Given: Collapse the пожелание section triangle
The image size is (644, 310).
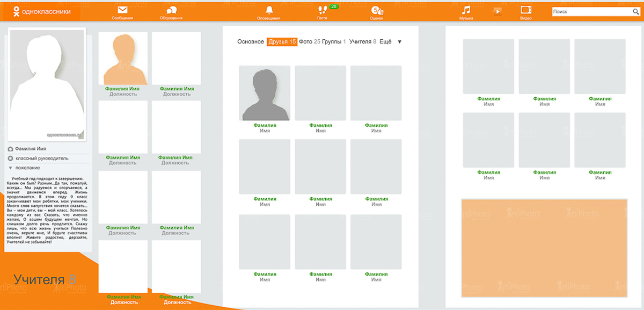Looking at the screenshot, I should pyautogui.click(x=10, y=168).
